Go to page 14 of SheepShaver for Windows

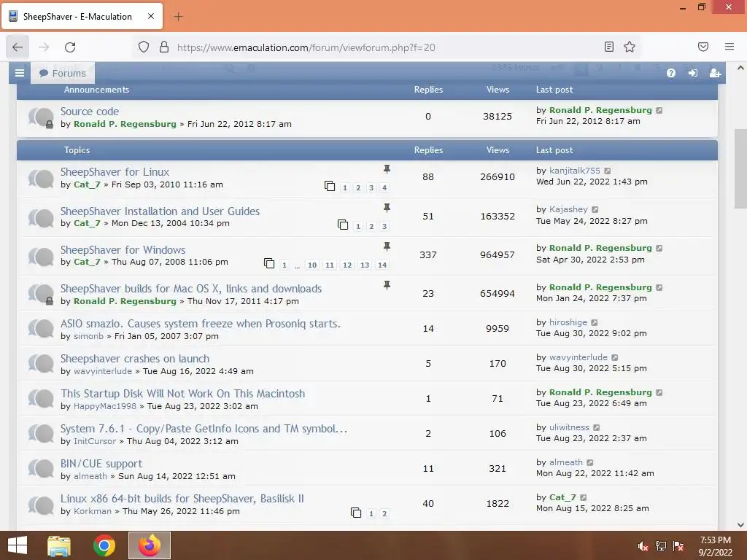[x=382, y=265]
